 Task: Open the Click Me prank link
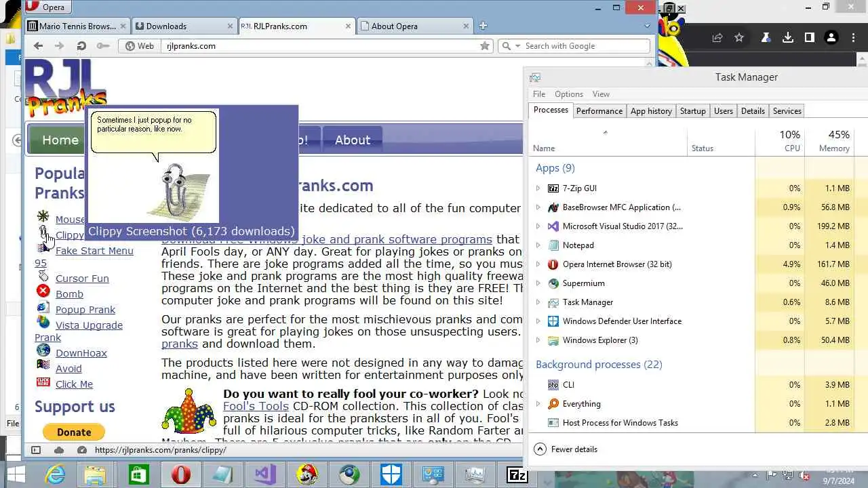point(74,384)
